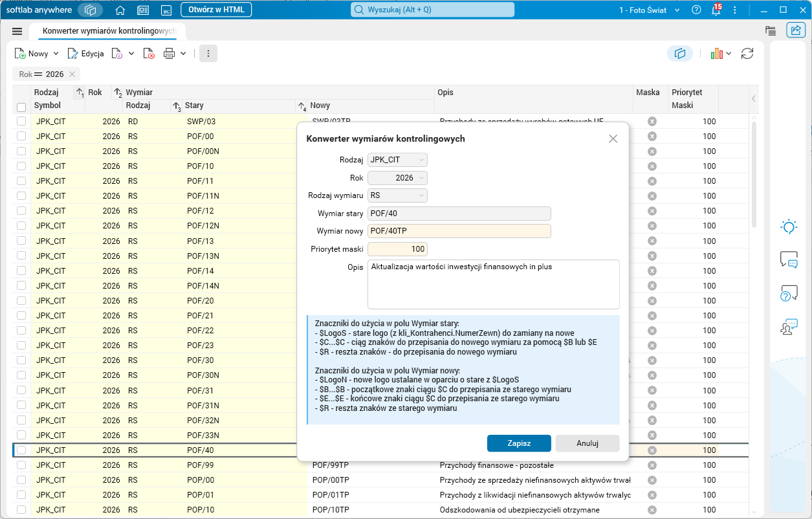Check the checkbox for POF/99 row
Screen dimensions: 812x519
point(21,465)
